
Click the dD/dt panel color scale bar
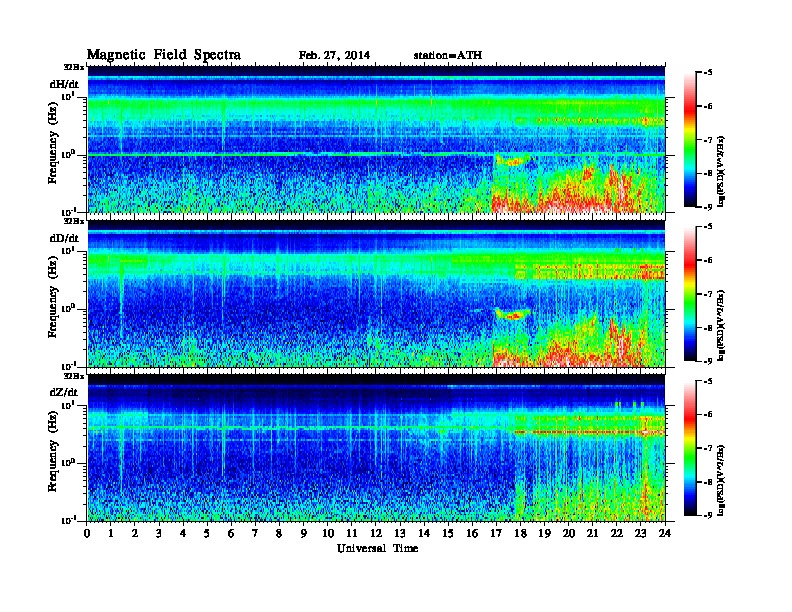tap(690, 293)
